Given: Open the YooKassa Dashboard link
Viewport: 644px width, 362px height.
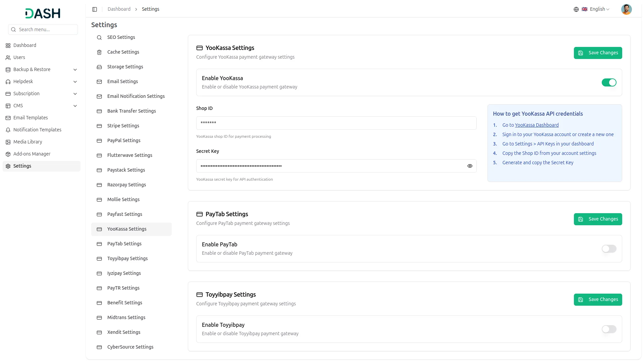Looking at the screenshot, I should pyautogui.click(x=537, y=125).
